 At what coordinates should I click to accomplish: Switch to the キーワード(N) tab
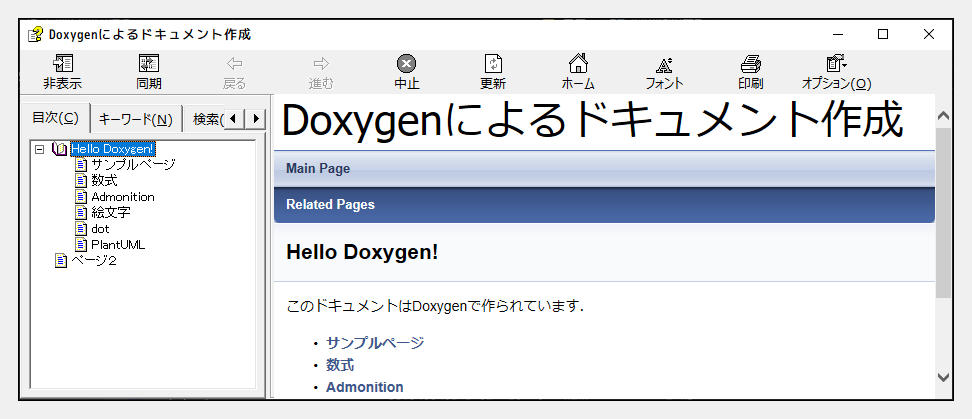tap(136, 120)
